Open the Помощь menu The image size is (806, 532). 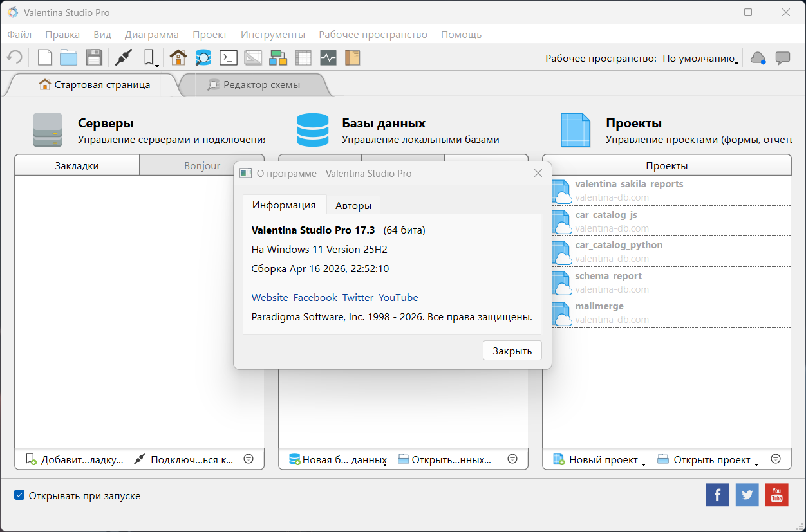pos(461,35)
